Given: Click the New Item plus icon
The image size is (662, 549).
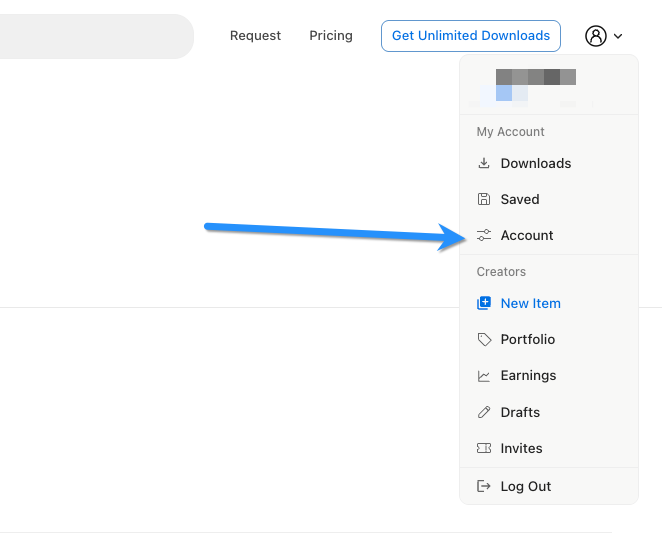Looking at the screenshot, I should (484, 303).
